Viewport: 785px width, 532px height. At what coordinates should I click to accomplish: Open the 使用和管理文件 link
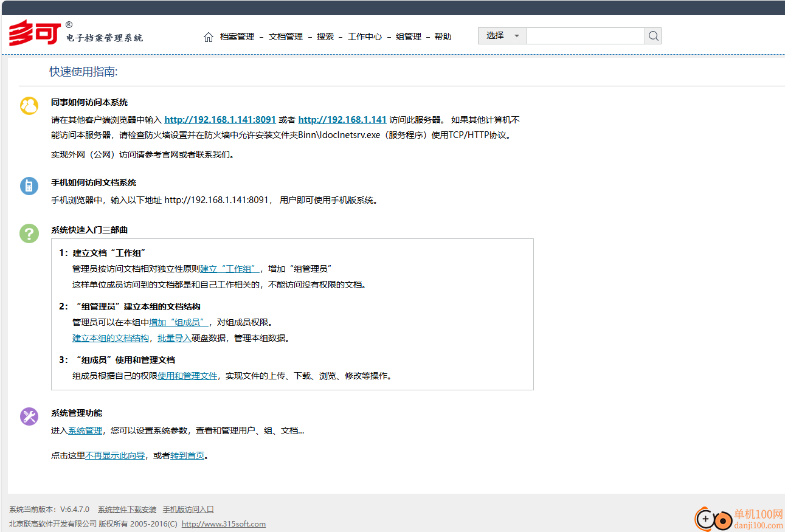(187, 376)
